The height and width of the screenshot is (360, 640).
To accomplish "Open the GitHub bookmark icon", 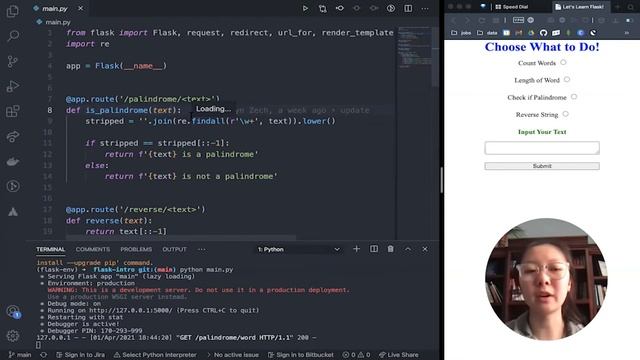I will pyautogui.click(x=543, y=33).
